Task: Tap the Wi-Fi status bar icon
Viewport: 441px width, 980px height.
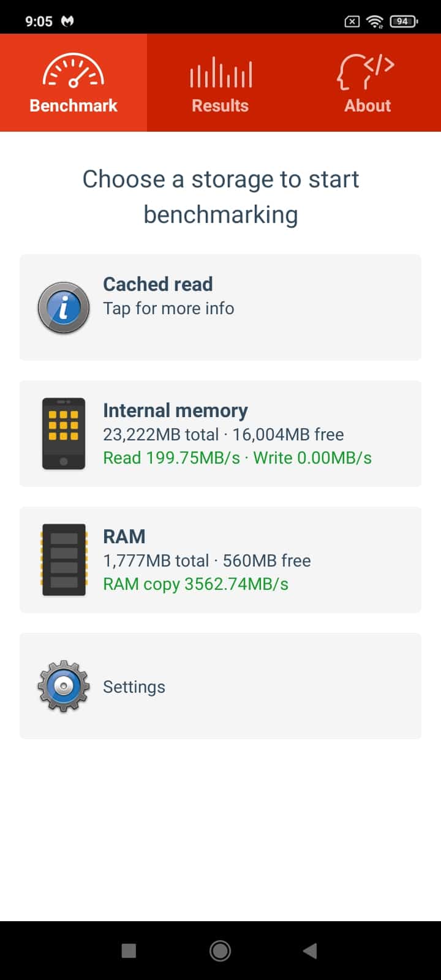Action: click(375, 21)
